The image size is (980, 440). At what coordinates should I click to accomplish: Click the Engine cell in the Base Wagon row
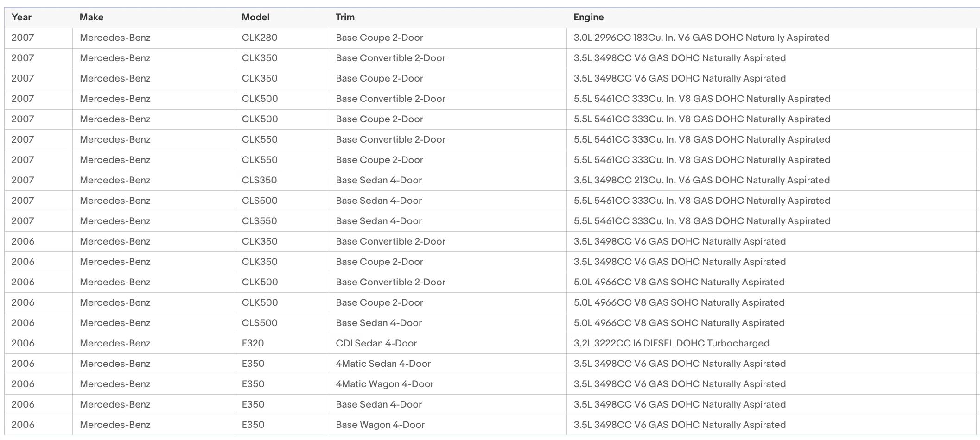771,425
